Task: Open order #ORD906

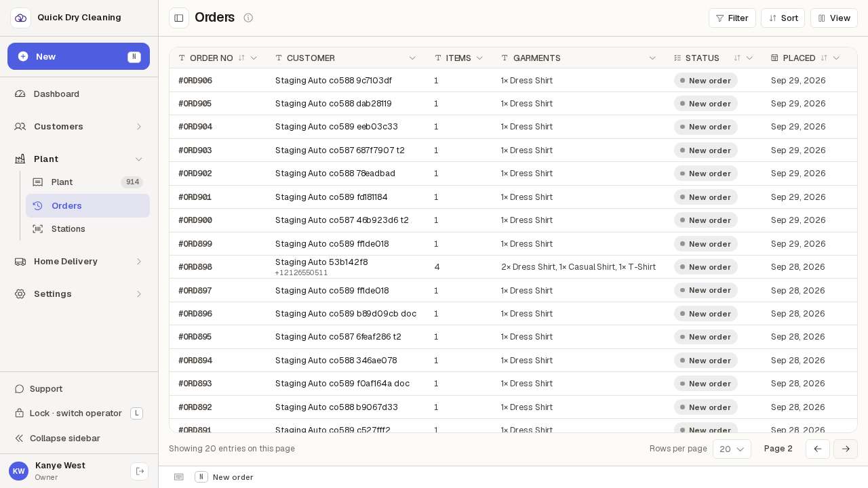Action: click(195, 80)
